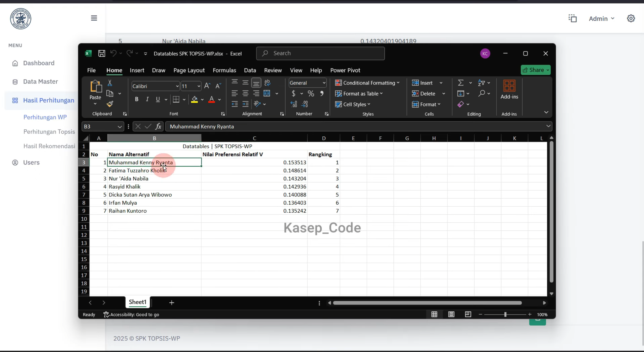Apply Comma Style number format
The height and width of the screenshot is (352, 644).
322,94
